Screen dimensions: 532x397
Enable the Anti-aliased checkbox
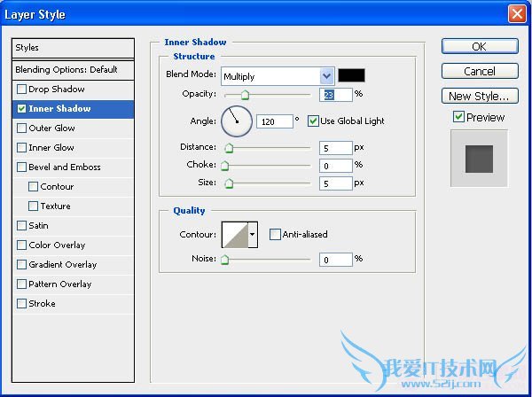point(275,235)
